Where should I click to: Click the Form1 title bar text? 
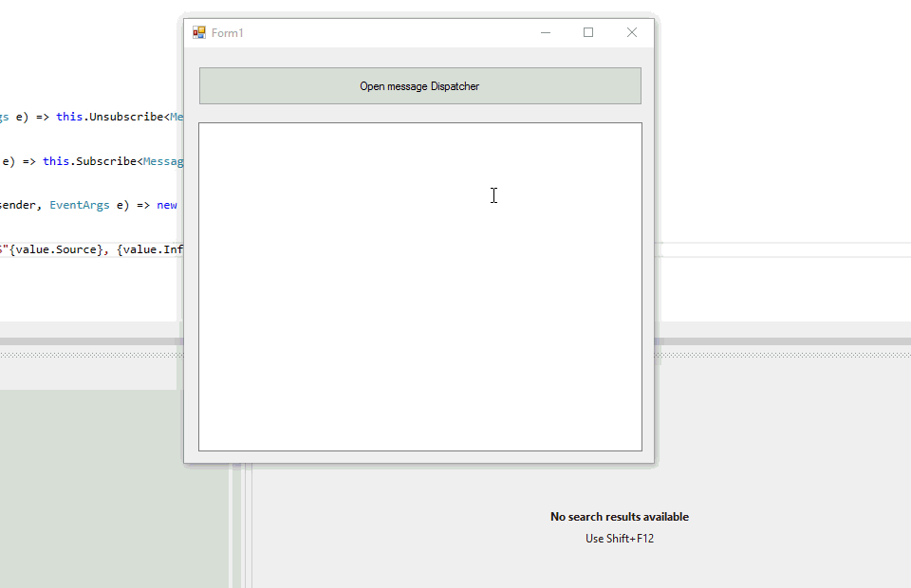pyautogui.click(x=228, y=33)
